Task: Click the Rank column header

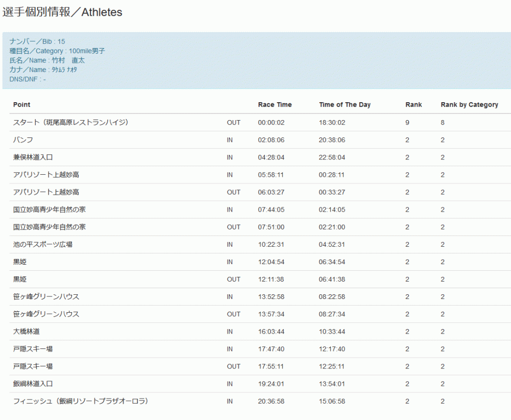Action: (x=413, y=105)
